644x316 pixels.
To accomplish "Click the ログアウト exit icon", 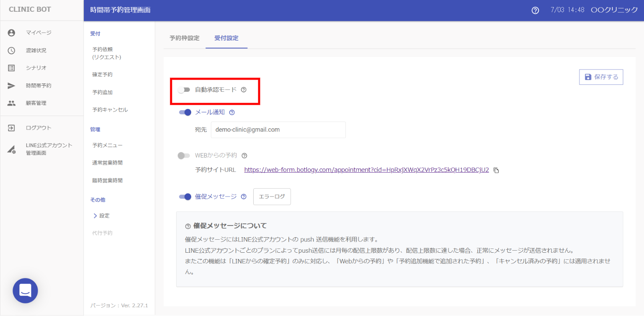I will 11,128.
